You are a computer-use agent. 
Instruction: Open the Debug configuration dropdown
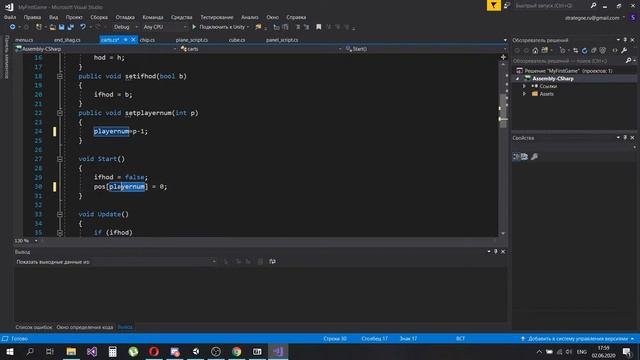coord(125,27)
